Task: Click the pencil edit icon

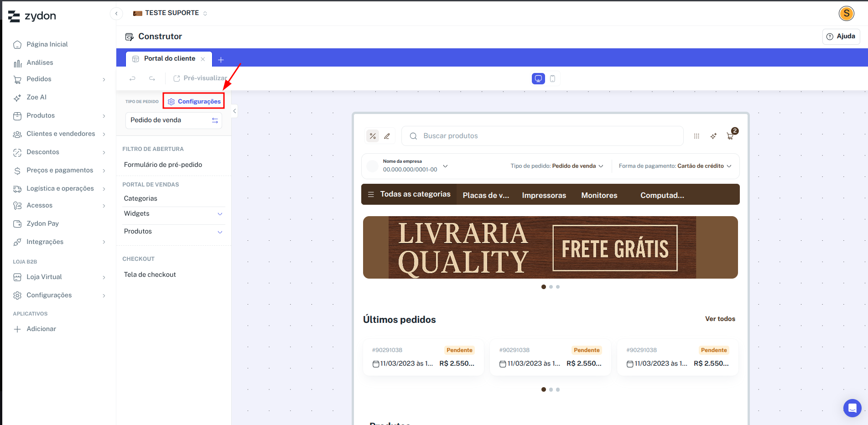Action: 387,136
